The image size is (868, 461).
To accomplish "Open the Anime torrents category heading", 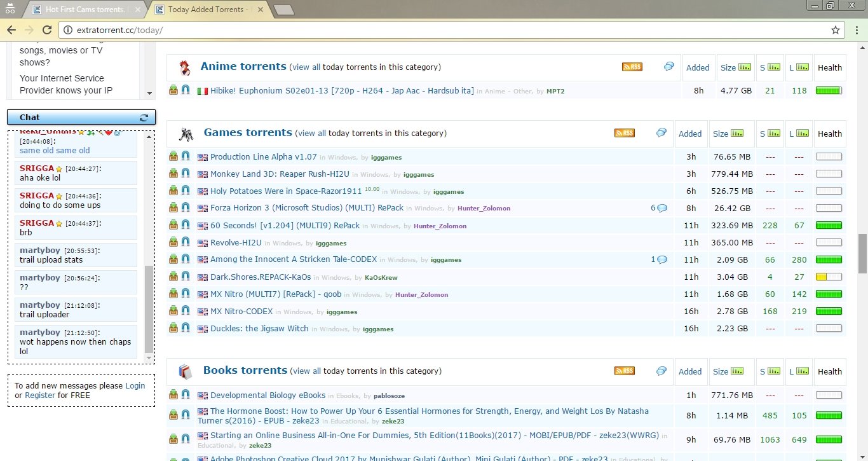I will click(243, 66).
